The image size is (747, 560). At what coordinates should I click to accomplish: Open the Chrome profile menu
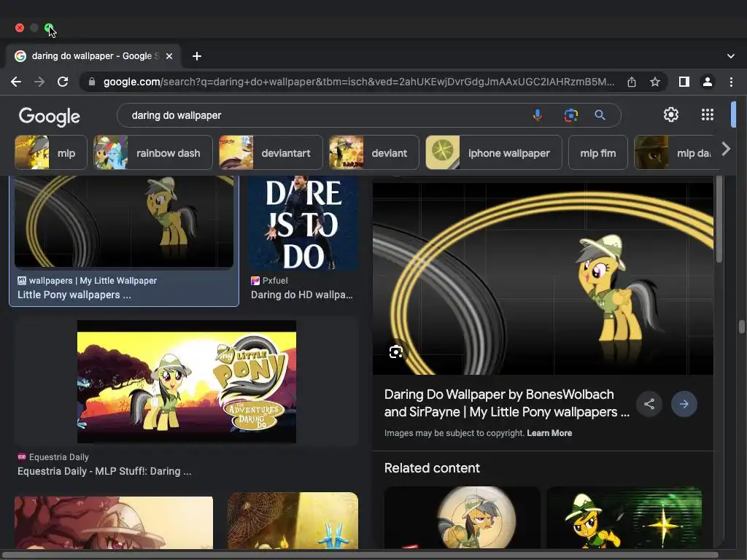tap(708, 82)
